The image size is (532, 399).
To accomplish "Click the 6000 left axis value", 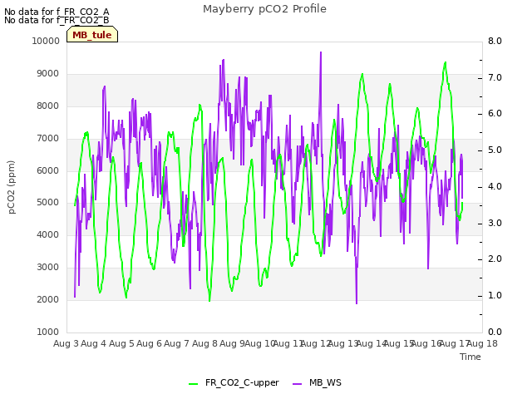I will pos(48,170).
